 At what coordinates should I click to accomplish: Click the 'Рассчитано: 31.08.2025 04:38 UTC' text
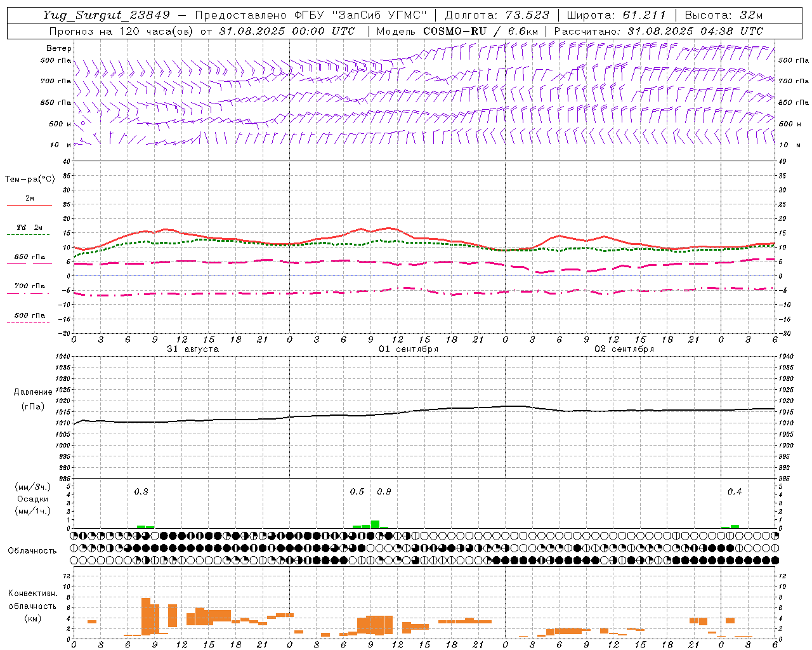[x=658, y=31]
